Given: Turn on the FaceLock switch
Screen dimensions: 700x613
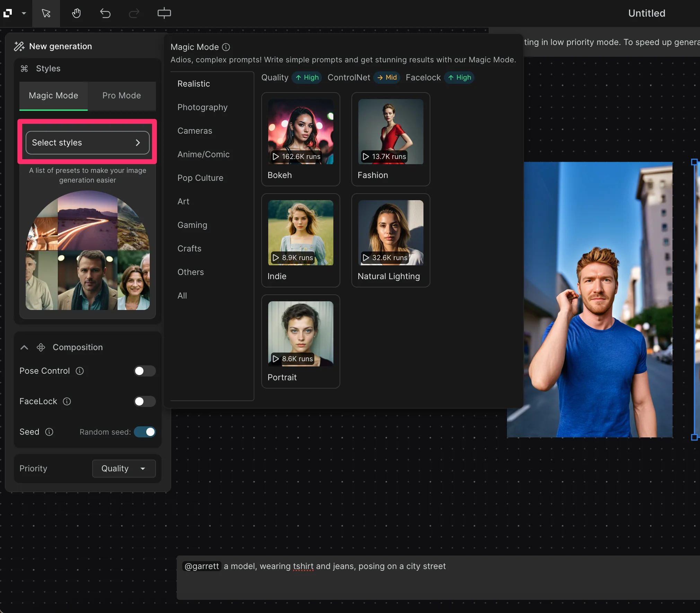Looking at the screenshot, I should pyautogui.click(x=145, y=401).
